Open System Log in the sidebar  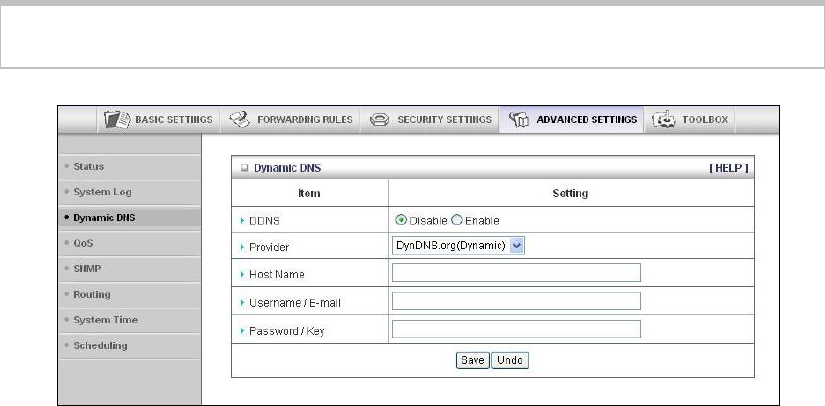tap(103, 192)
